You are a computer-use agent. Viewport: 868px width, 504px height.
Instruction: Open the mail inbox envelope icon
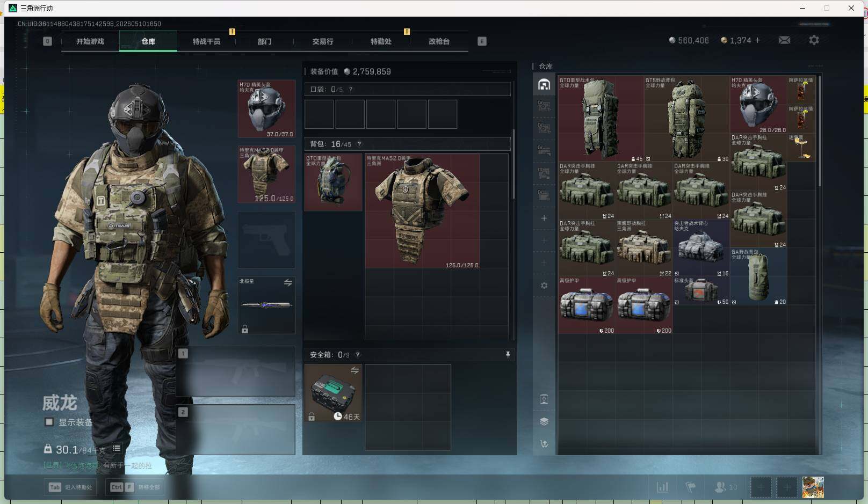tap(784, 40)
